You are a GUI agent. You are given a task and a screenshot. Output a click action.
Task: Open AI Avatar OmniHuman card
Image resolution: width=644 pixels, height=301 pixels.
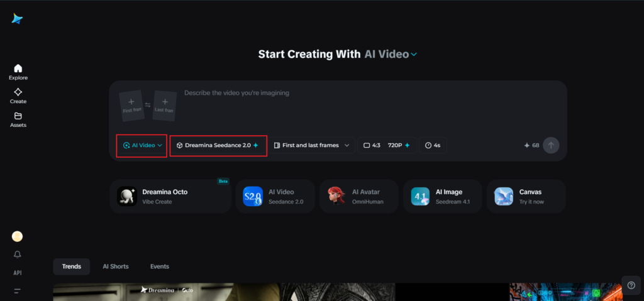tap(359, 196)
